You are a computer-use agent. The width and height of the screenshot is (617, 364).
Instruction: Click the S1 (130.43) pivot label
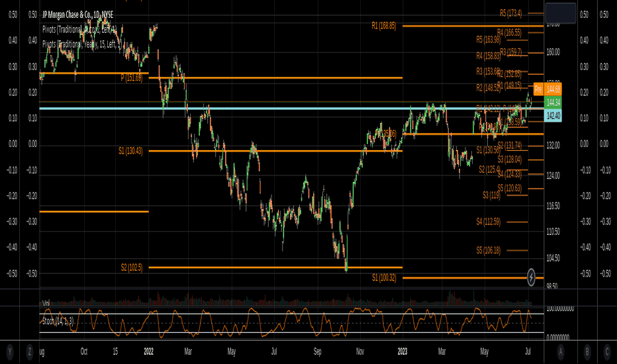(x=130, y=151)
